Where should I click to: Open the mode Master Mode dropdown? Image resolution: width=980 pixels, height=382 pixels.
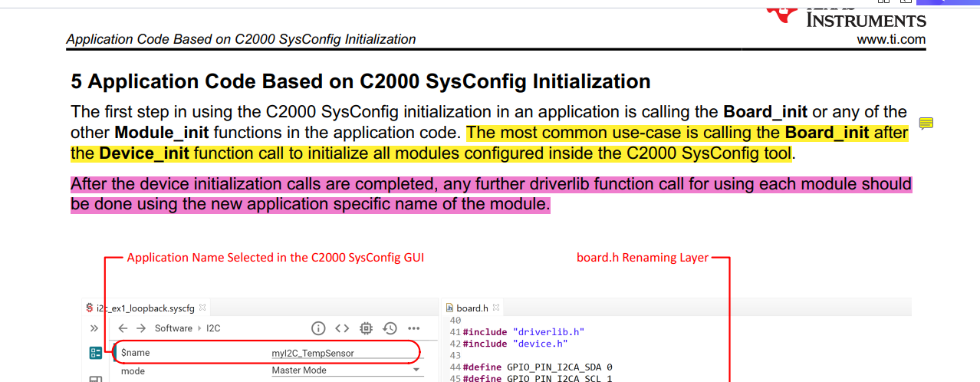(347, 370)
